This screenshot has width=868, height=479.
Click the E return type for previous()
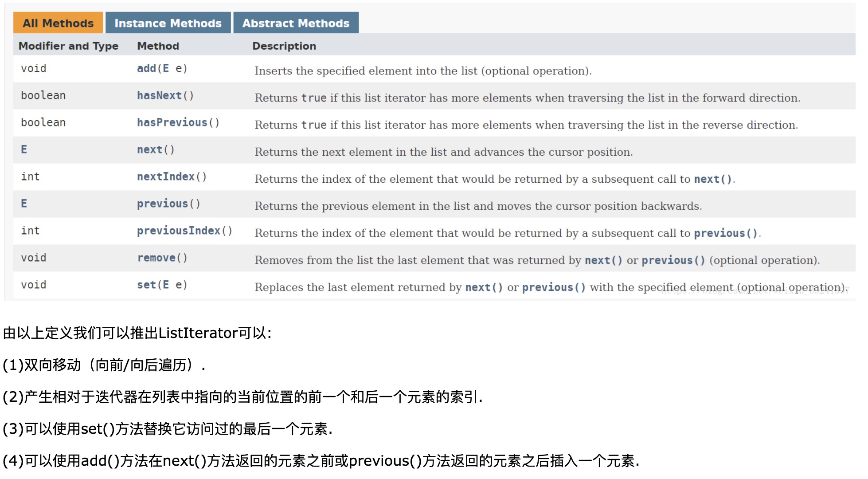(24, 204)
